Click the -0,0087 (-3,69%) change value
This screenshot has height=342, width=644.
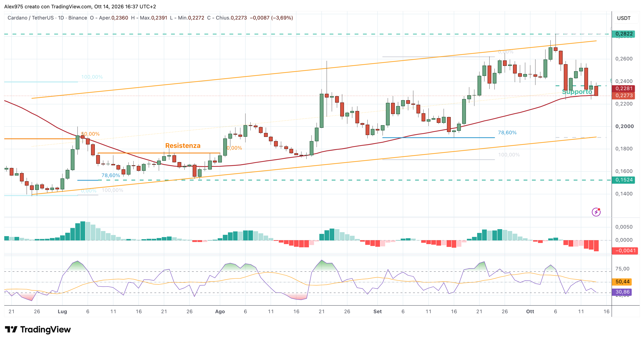point(271,18)
